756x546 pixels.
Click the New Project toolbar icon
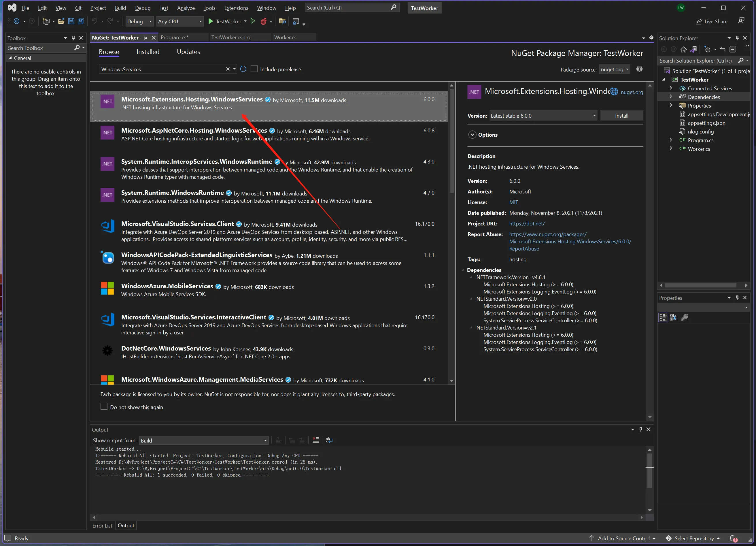(46, 21)
